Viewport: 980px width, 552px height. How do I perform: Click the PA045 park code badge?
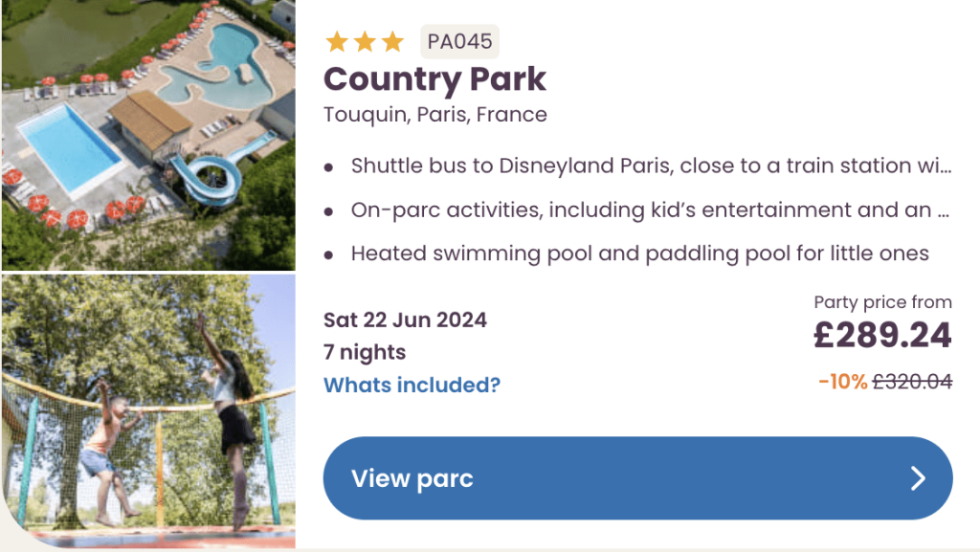pyautogui.click(x=459, y=41)
